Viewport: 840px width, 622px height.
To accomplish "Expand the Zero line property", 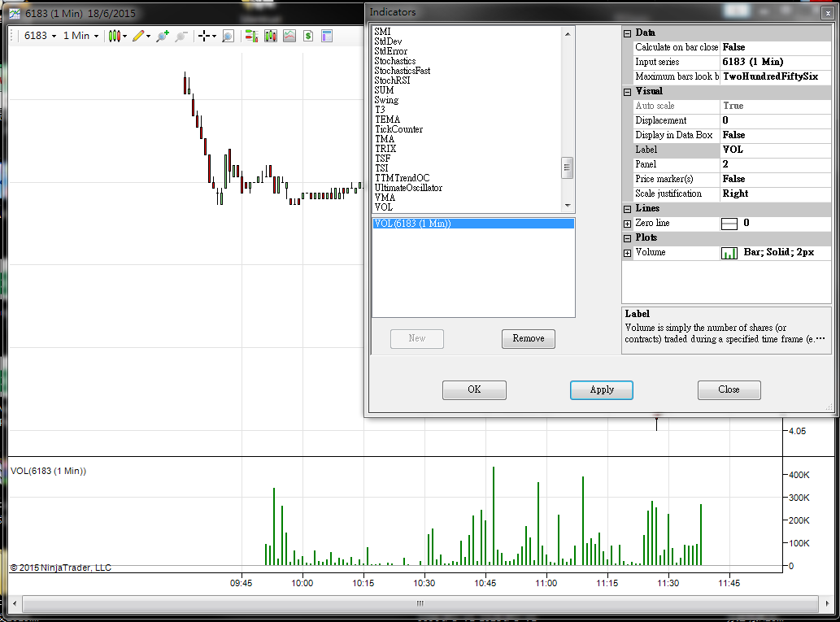I will pyautogui.click(x=627, y=224).
